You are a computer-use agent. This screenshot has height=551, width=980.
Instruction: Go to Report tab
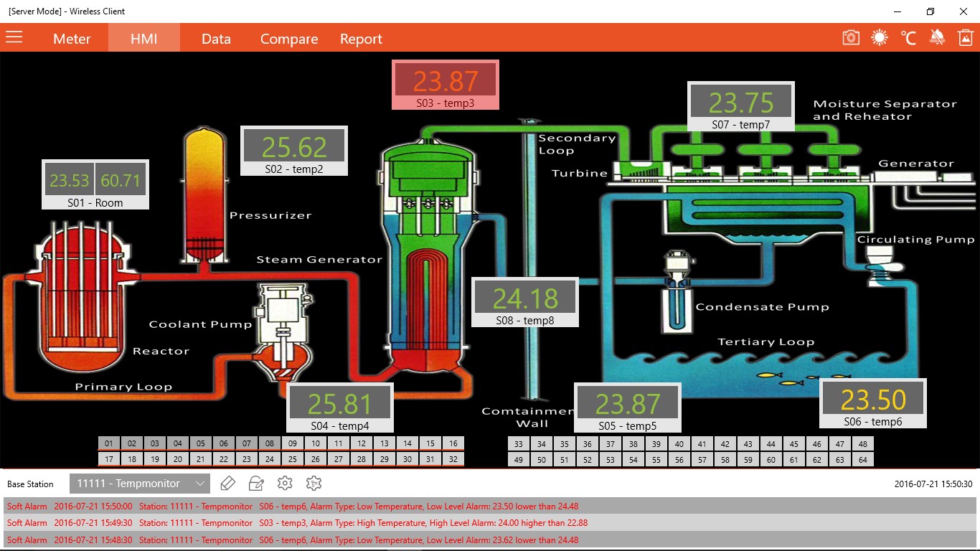[361, 39]
